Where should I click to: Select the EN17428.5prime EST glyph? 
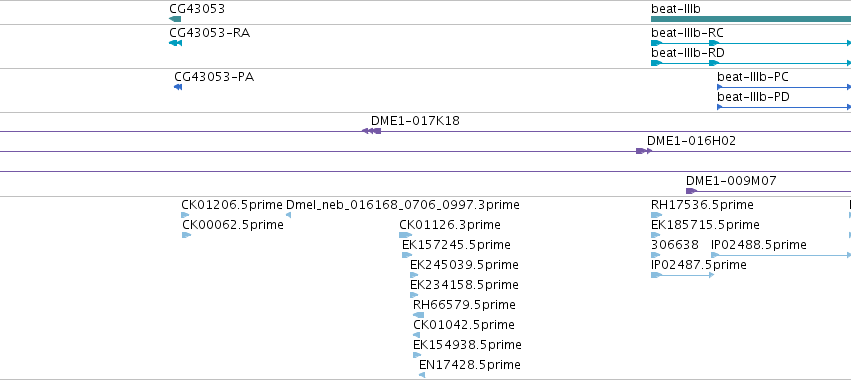click(x=422, y=375)
